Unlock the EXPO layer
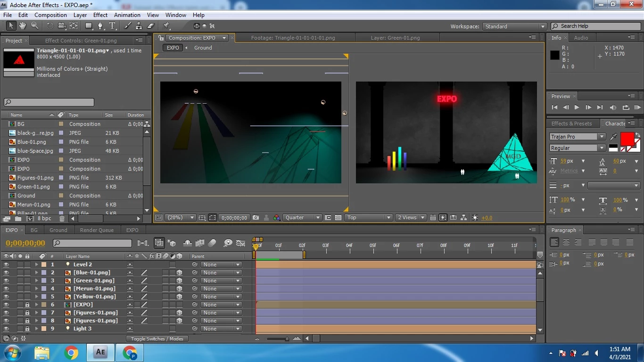 pyautogui.click(x=27, y=305)
